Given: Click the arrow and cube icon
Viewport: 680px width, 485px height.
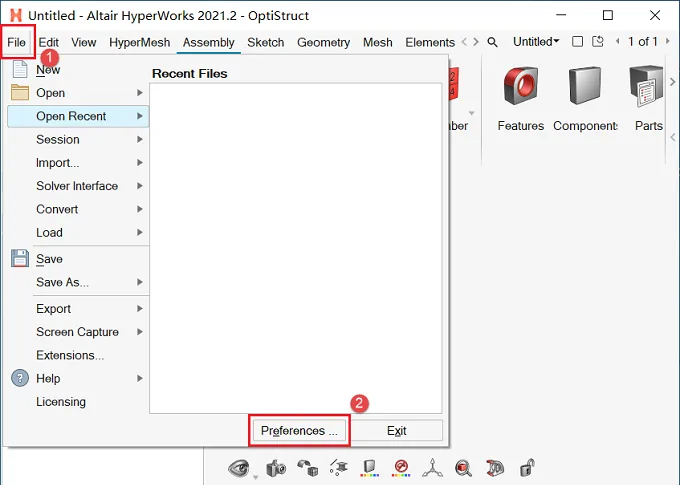Looking at the screenshot, I should (x=307, y=468).
